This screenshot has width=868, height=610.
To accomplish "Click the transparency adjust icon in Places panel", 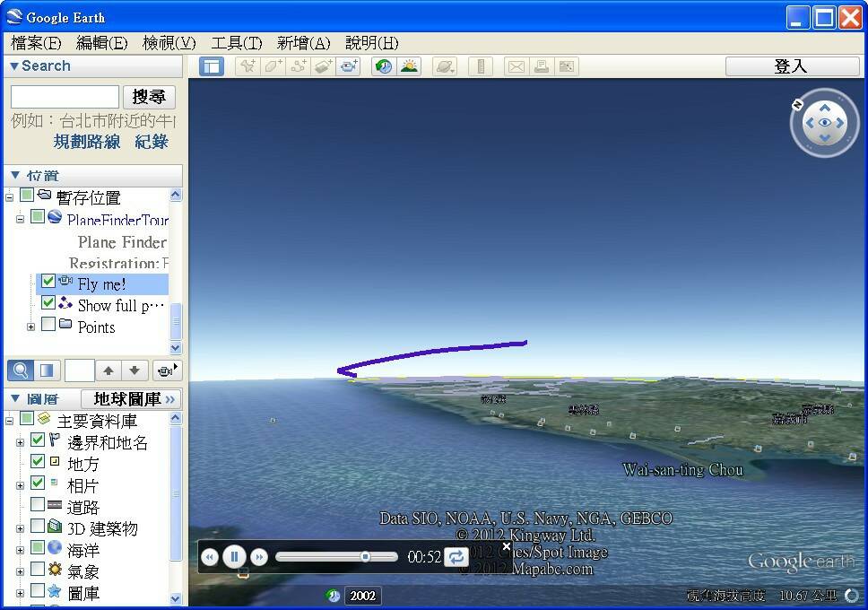I will click(47, 370).
